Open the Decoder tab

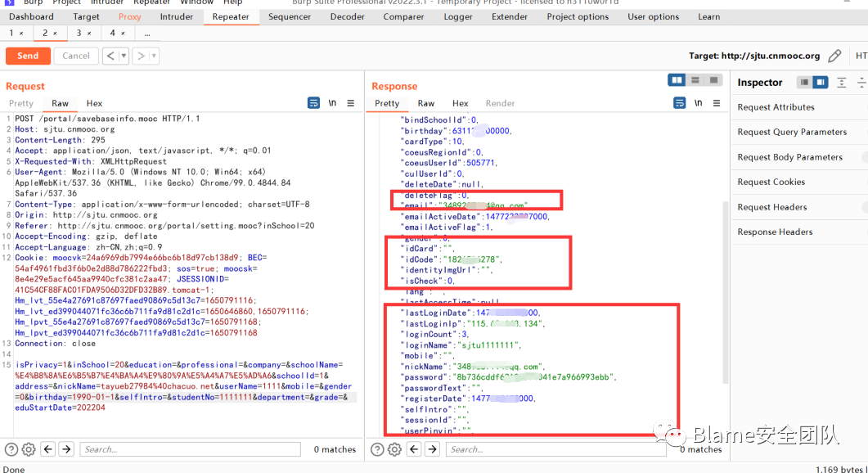click(x=347, y=16)
